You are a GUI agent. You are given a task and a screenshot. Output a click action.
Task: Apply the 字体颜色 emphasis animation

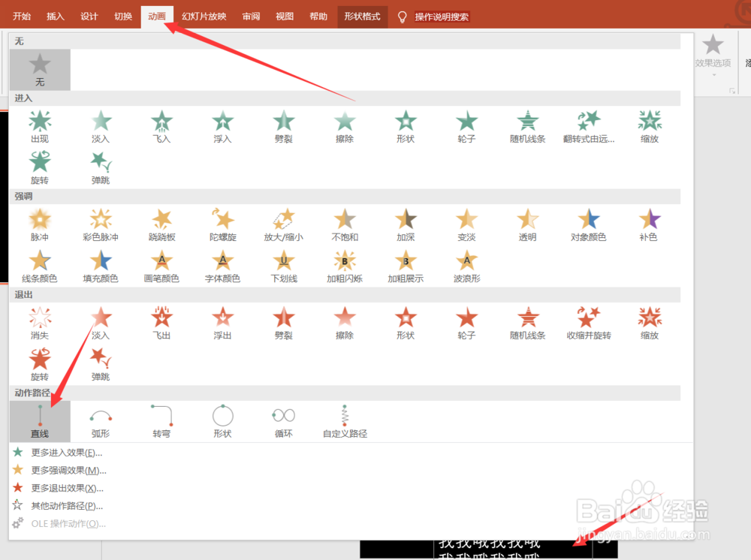223,266
